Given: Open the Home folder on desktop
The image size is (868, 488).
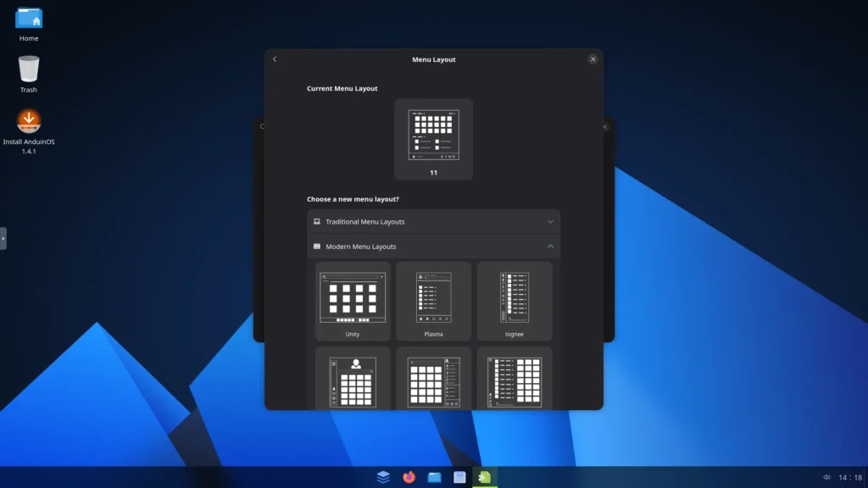Looking at the screenshot, I should [x=29, y=25].
